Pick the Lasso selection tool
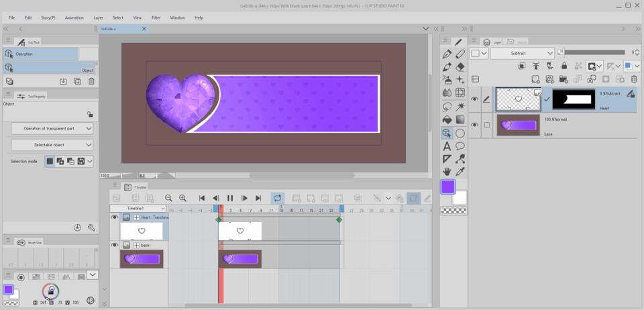 [447, 107]
